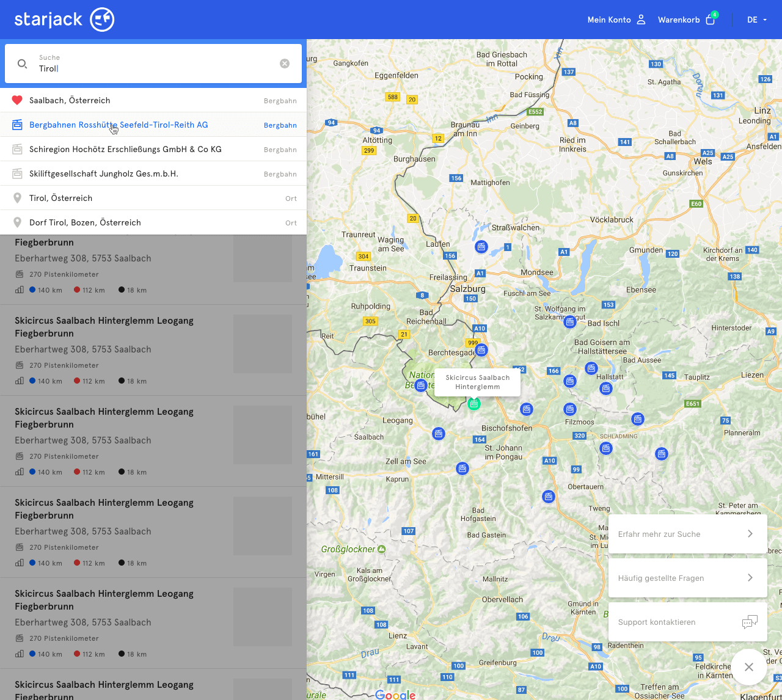The image size is (782, 700).
Task: Click the ski marker south of St. Johann im Pongau
Action: [549, 497]
